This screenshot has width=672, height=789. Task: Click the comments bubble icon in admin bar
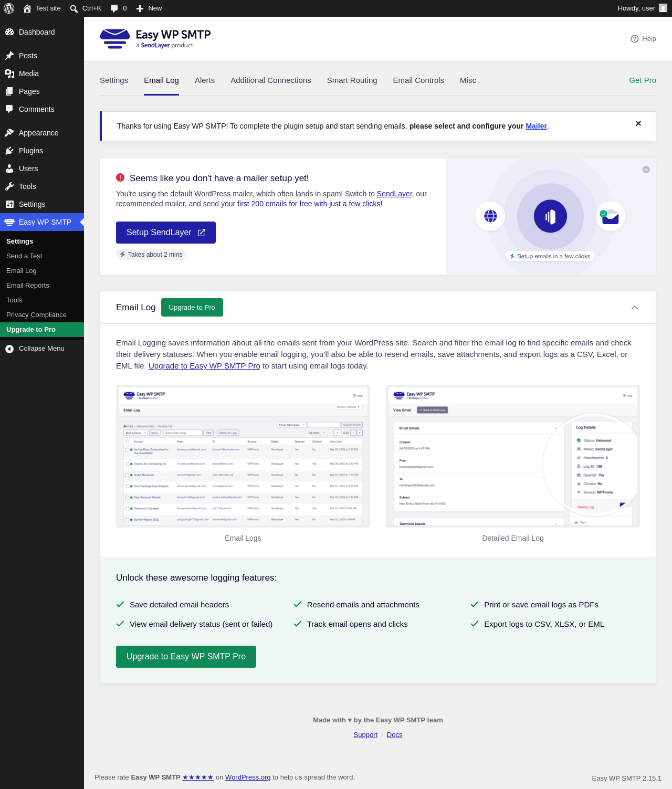114,8
